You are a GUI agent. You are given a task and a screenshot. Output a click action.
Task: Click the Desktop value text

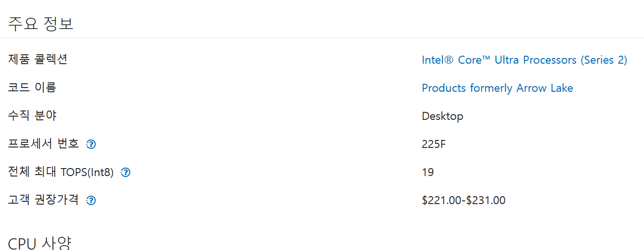[x=442, y=116]
